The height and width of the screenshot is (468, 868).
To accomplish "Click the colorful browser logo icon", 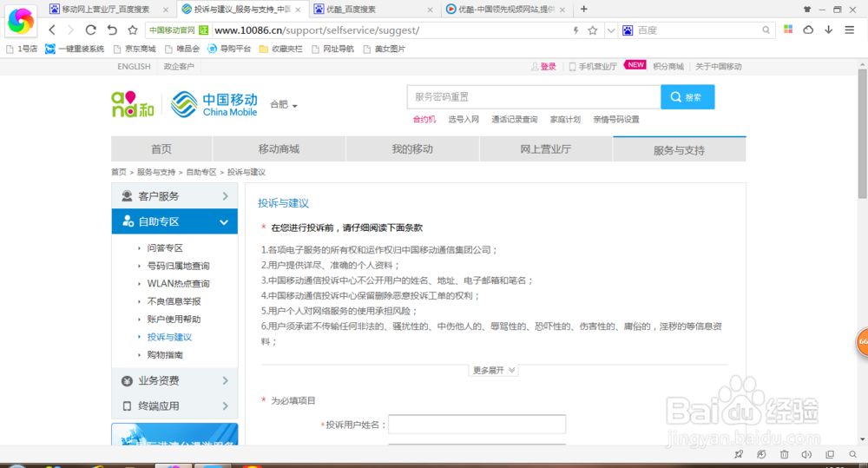I will pyautogui.click(x=21, y=21).
